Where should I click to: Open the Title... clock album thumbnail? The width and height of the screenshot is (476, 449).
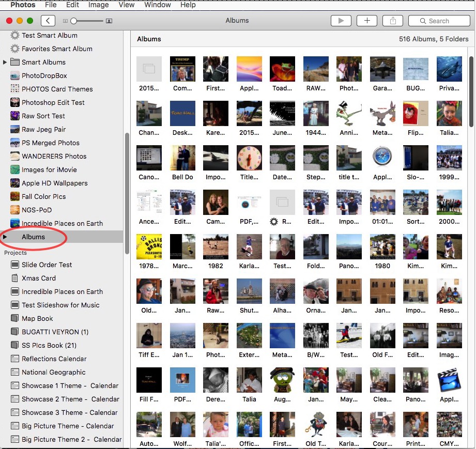249,158
